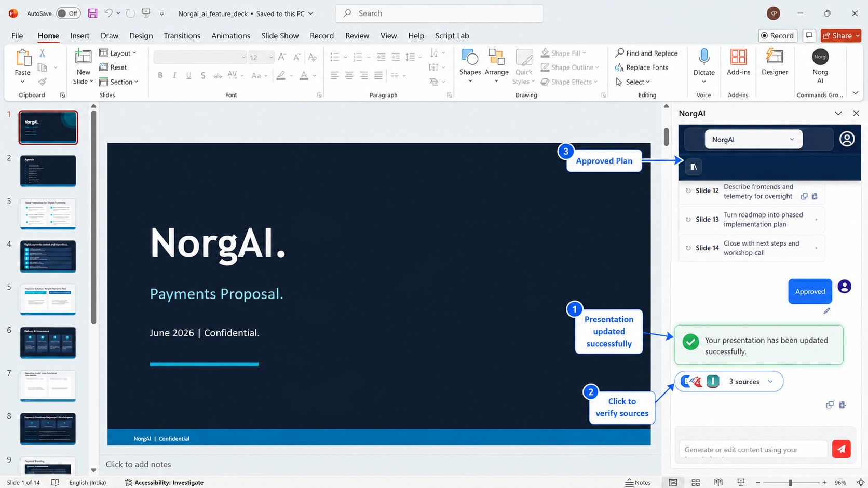
Task: Cut selection using the scissors icon
Action: click(43, 53)
